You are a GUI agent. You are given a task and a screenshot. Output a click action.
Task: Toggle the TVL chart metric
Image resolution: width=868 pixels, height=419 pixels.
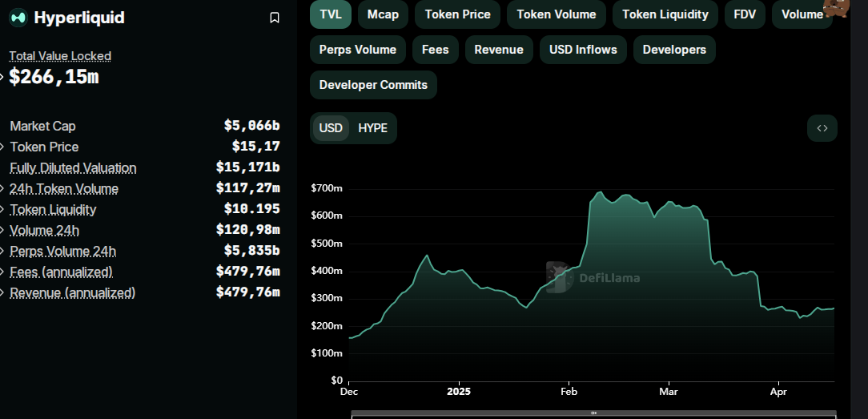click(x=331, y=14)
